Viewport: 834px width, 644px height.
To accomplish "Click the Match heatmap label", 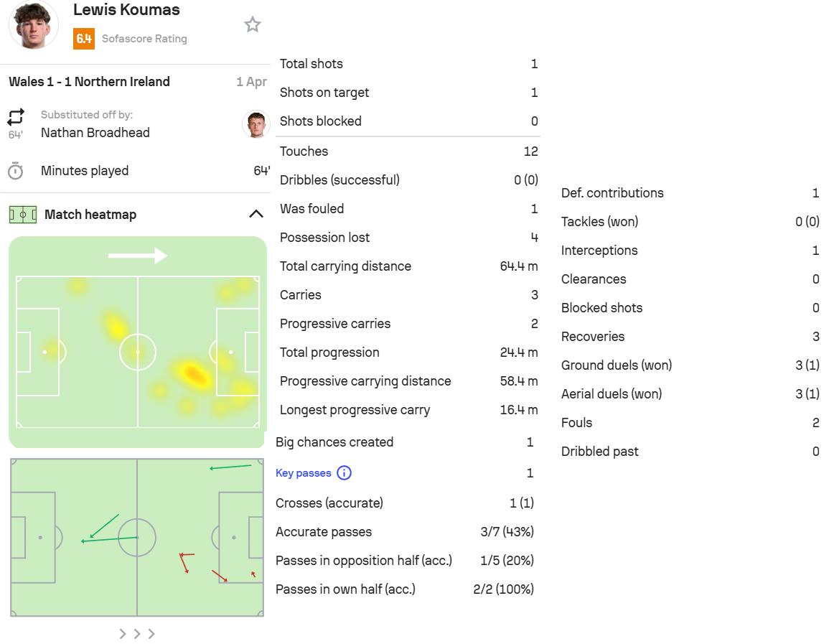I will (90, 215).
